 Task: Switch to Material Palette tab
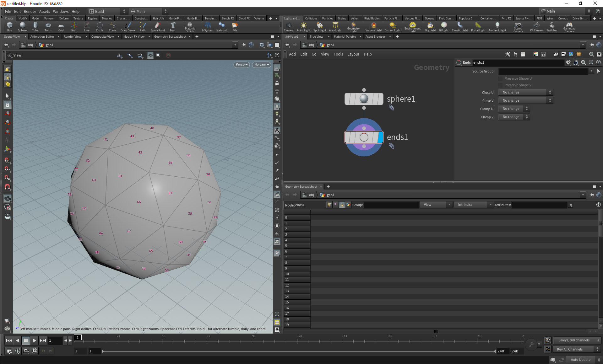click(x=345, y=36)
